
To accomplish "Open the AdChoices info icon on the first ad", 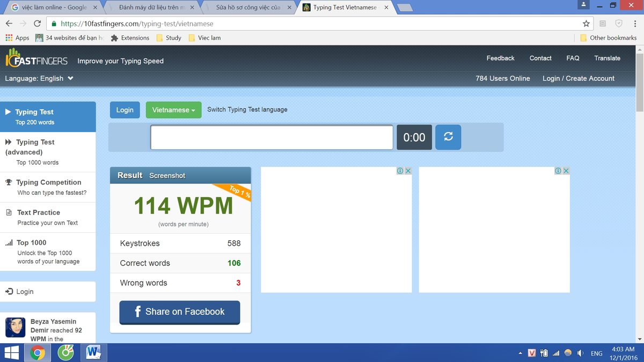I will (400, 171).
